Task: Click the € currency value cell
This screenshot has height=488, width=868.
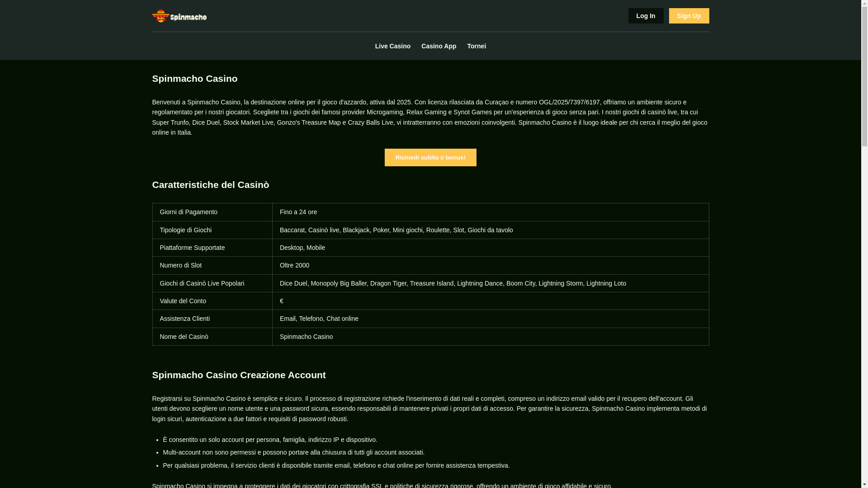Action: tap(491, 301)
